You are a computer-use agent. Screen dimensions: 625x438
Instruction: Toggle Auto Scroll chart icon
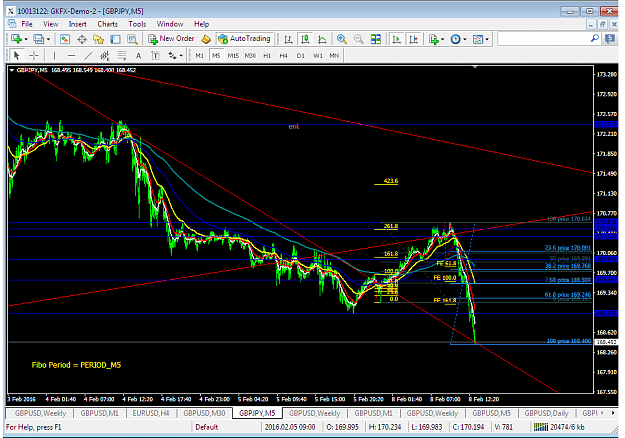tap(397, 39)
